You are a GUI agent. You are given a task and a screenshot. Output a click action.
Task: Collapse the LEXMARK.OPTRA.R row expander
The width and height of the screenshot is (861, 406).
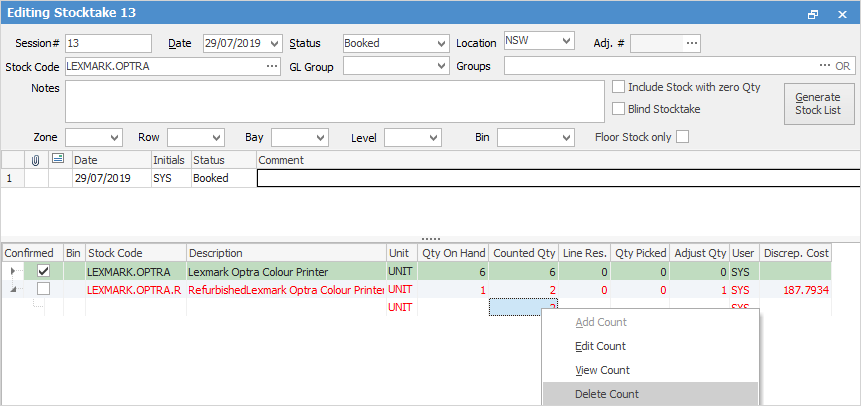[x=14, y=289]
